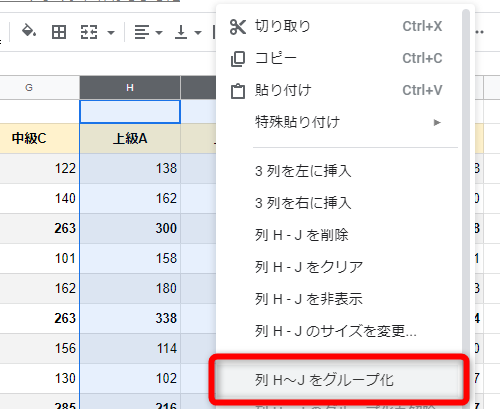Choose 3 列を左に挿入
This screenshot has width=500, height=409.
click(339, 171)
